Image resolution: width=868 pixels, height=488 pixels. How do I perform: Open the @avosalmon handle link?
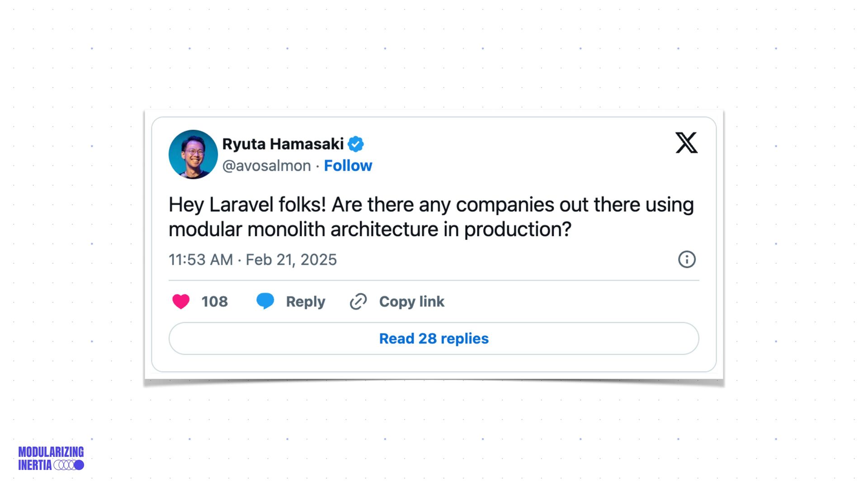tap(266, 166)
